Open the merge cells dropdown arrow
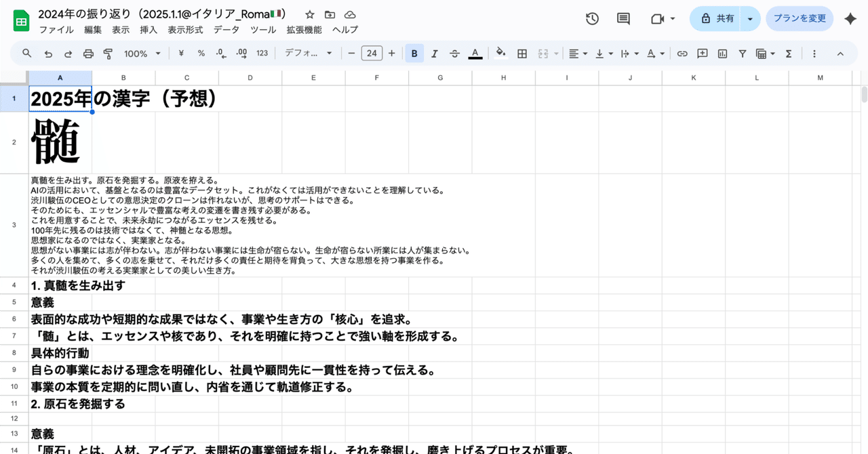Viewport: 868px width, 454px height. coord(555,53)
